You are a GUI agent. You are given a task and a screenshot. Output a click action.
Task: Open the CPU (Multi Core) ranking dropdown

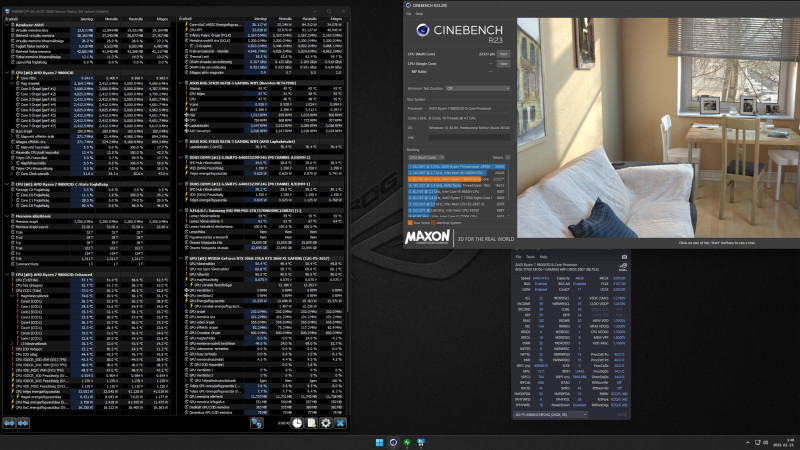coord(427,158)
